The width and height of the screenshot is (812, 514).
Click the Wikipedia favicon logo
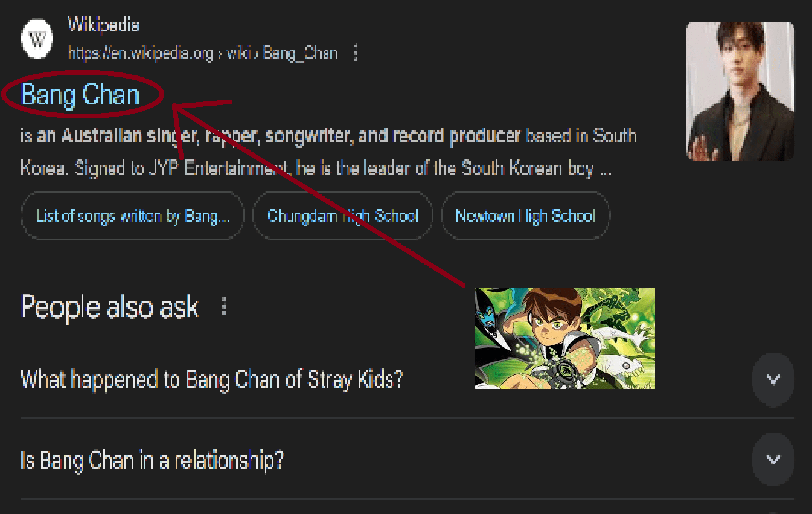coord(38,39)
